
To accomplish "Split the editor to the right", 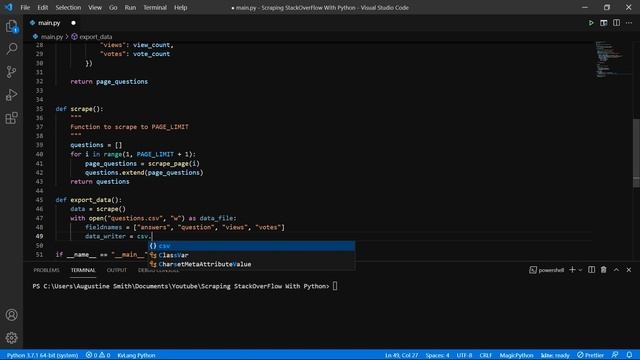I will (x=616, y=23).
